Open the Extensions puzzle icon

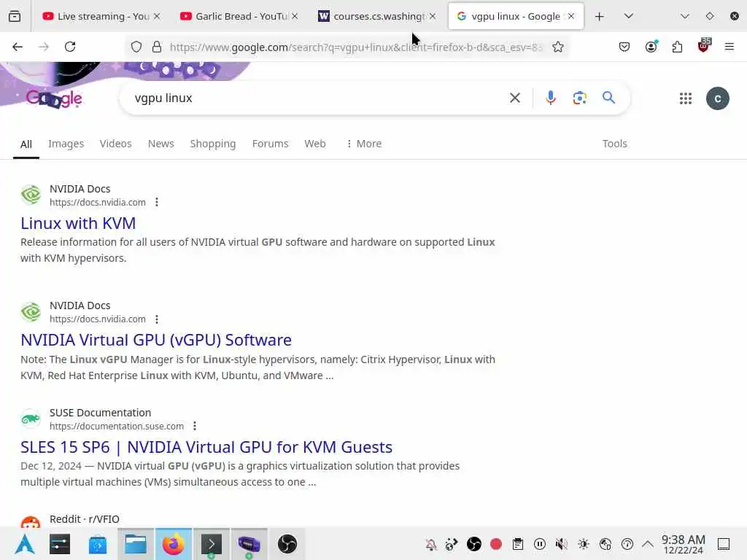click(x=677, y=47)
